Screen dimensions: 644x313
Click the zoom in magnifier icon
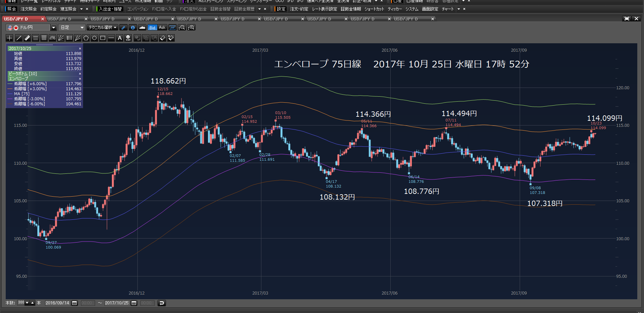click(191, 28)
